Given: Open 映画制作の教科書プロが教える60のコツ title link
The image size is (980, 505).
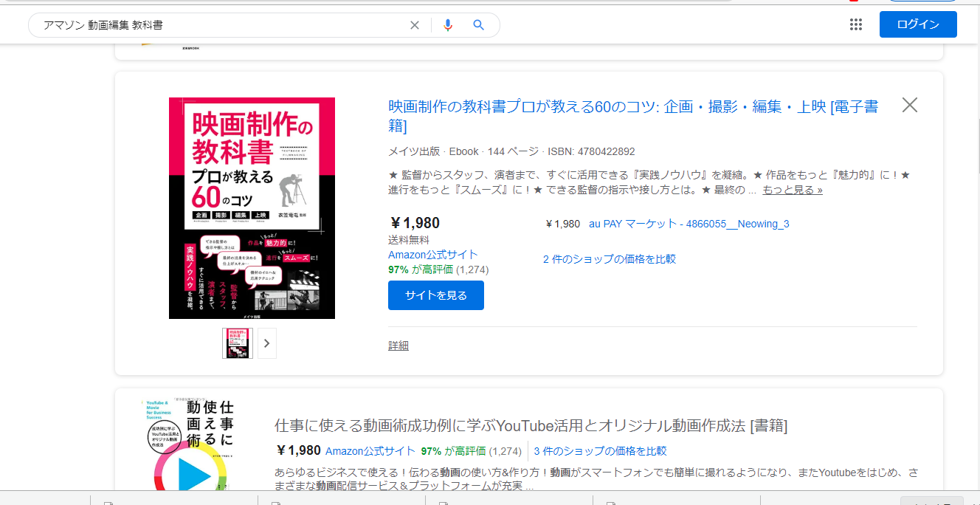Looking at the screenshot, I should coord(633,116).
